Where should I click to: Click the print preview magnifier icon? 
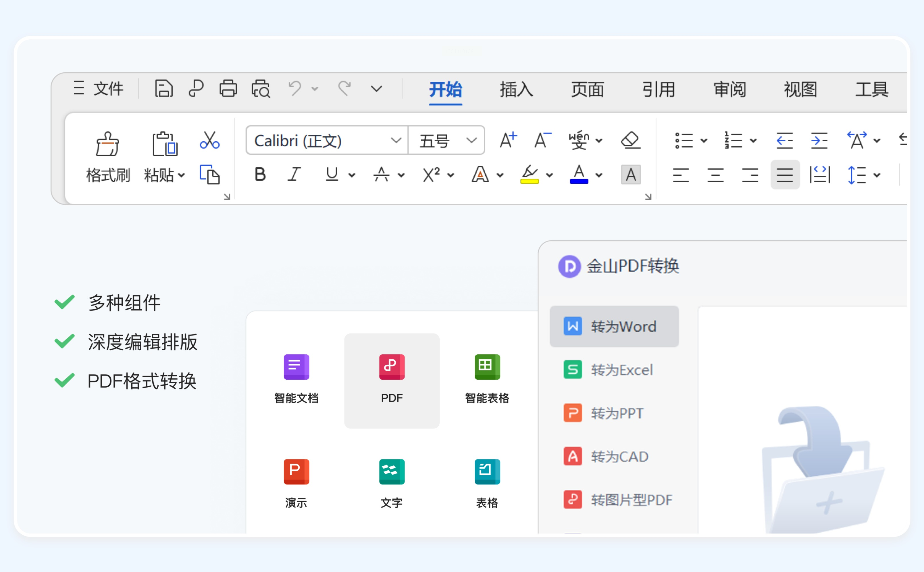point(261,89)
